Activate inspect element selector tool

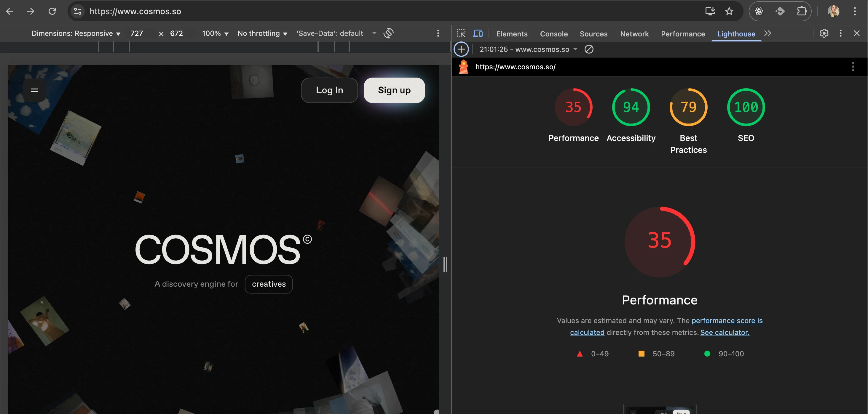[x=461, y=33]
